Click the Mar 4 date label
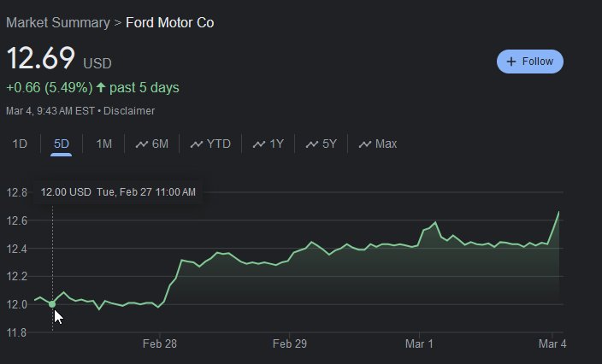 pos(552,343)
